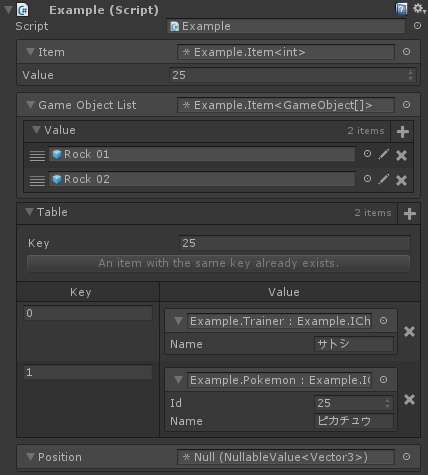The height and width of the screenshot is (475, 428).
Task: Click the Pokemon Id field 25
Action: pos(354,403)
